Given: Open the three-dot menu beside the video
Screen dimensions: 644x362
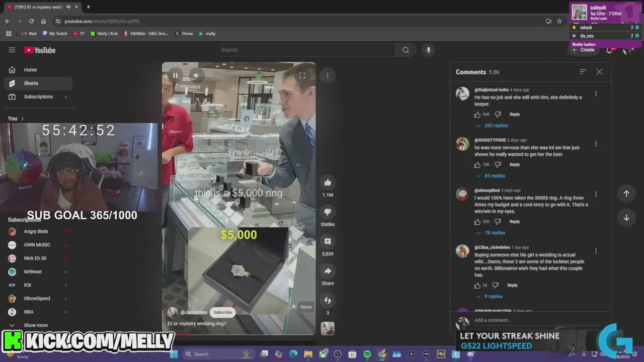Looking at the screenshot, I should click(x=328, y=75).
